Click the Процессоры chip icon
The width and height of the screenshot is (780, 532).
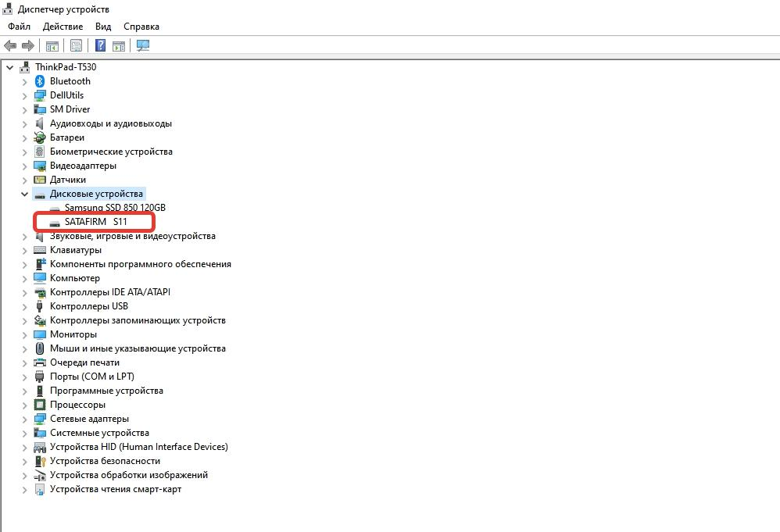pyautogui.click(x=40, y=405)
